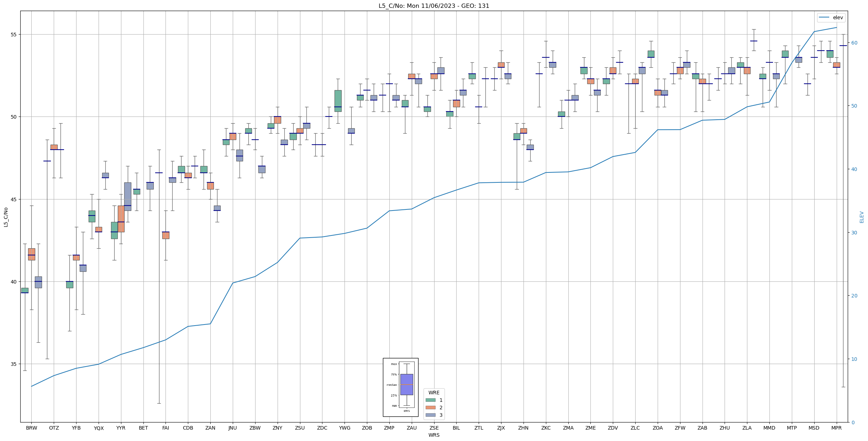Click the ZHN station label
Screen dimensions: 868x441
pos(524,428)
